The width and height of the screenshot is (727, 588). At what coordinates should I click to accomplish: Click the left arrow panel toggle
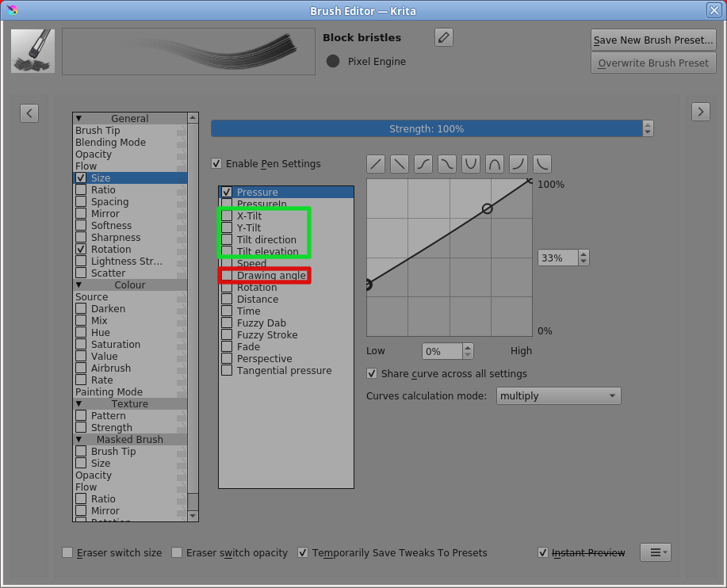29,113
